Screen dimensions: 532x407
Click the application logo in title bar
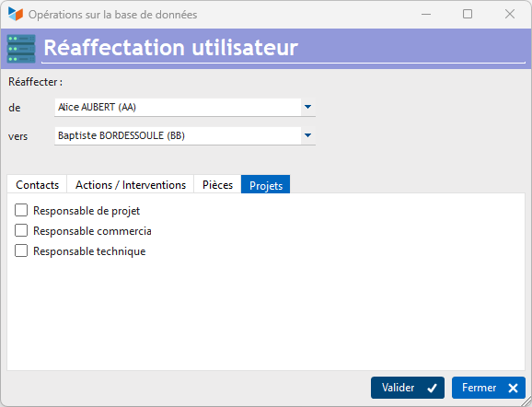pyautogui.click(x=16, y=14)
